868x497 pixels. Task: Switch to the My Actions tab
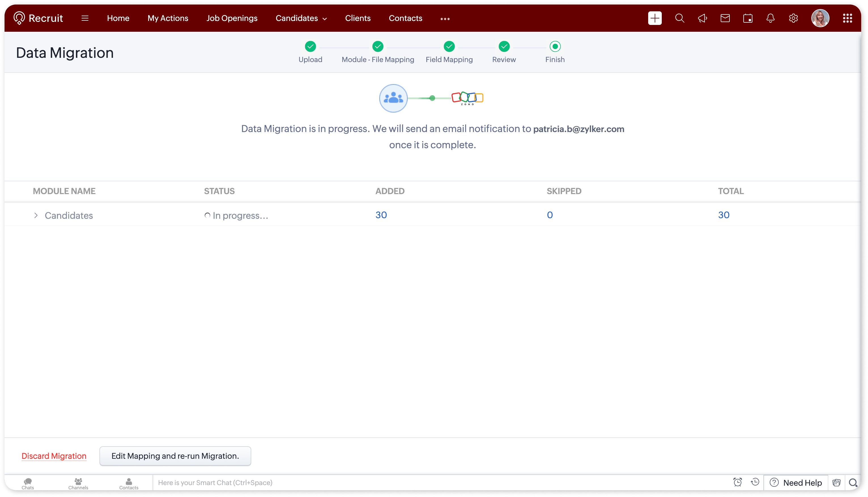(x=167, y=18)
